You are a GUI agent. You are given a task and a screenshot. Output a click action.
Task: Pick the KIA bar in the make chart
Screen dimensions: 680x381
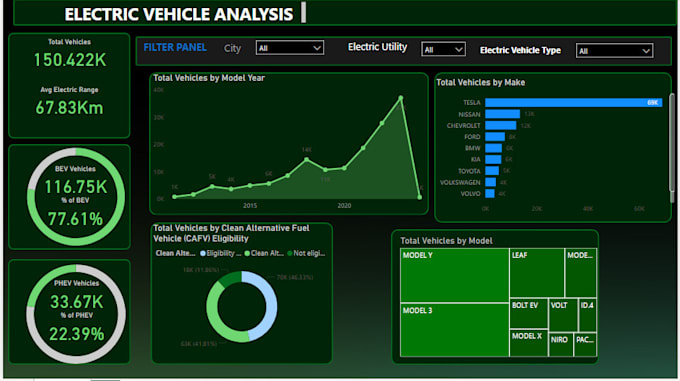click(493, 159)
